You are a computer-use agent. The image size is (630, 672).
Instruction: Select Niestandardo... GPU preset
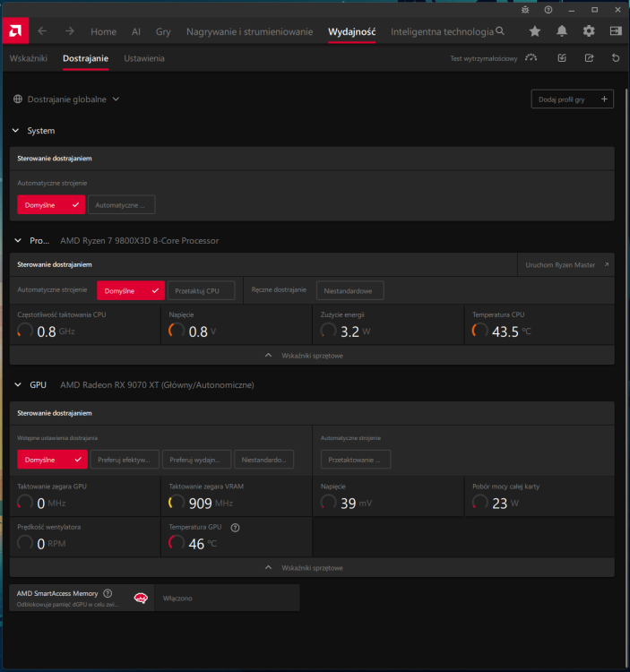264,460
